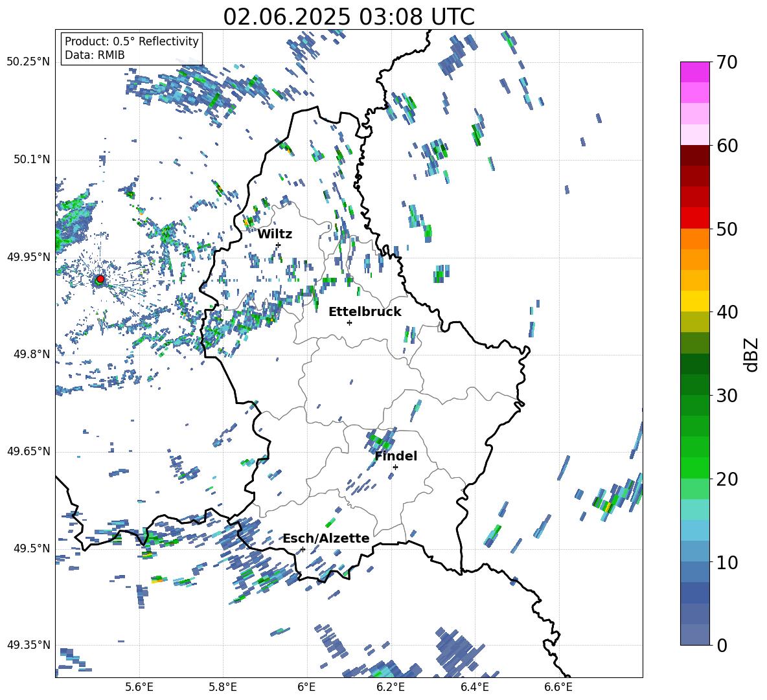Image resolution: width=767 pixels, height=700 pixels.
Task: Click the 49.95°N latitude label
Action: 29,256
